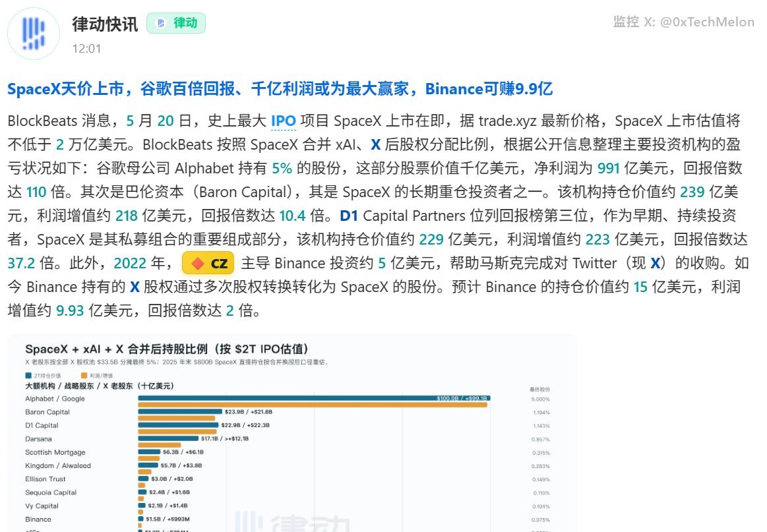Click the chart title SpaceX + xAI + X 合并后持股比例
The height and width of the screenshot is (532, 767).
(x=167, y=349)
